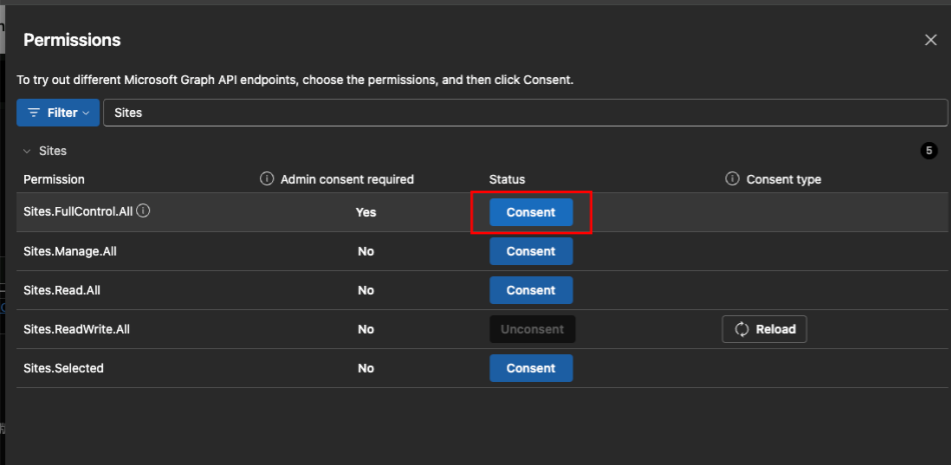
Task: Click Consent for Sites.FullControl.All
Action: point(531,212)
